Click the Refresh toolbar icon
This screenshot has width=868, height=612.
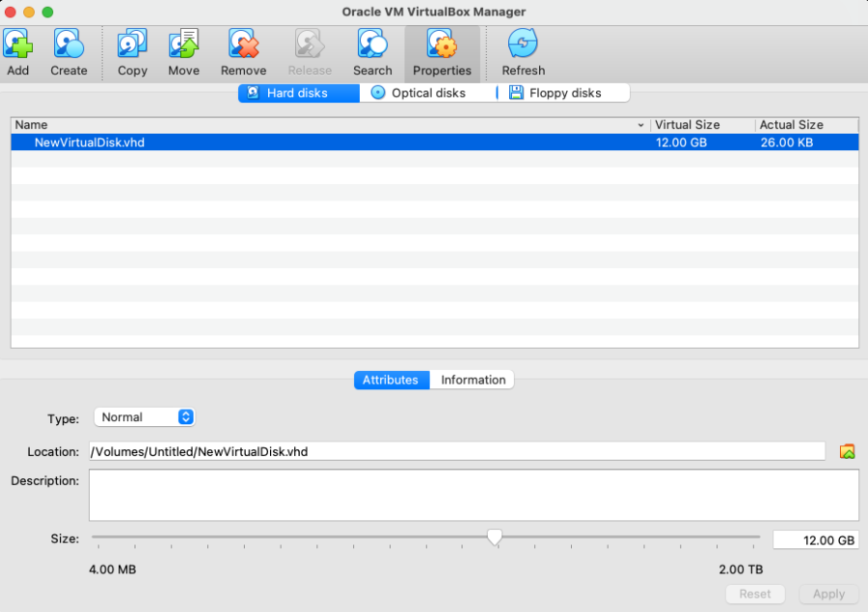523,43
